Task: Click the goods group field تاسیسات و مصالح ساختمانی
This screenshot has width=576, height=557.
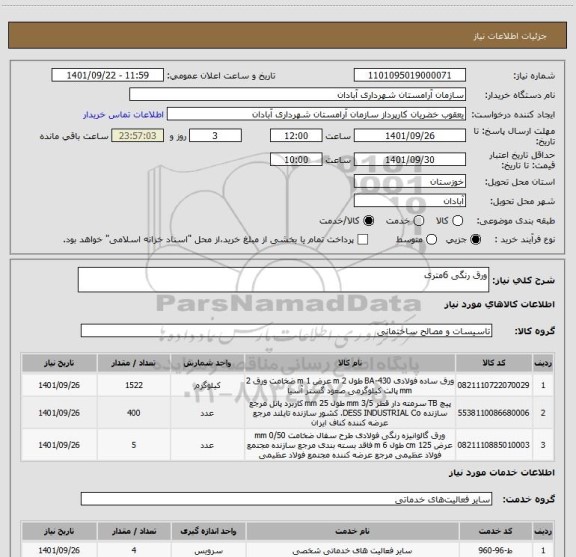Action: coord(286,331)
